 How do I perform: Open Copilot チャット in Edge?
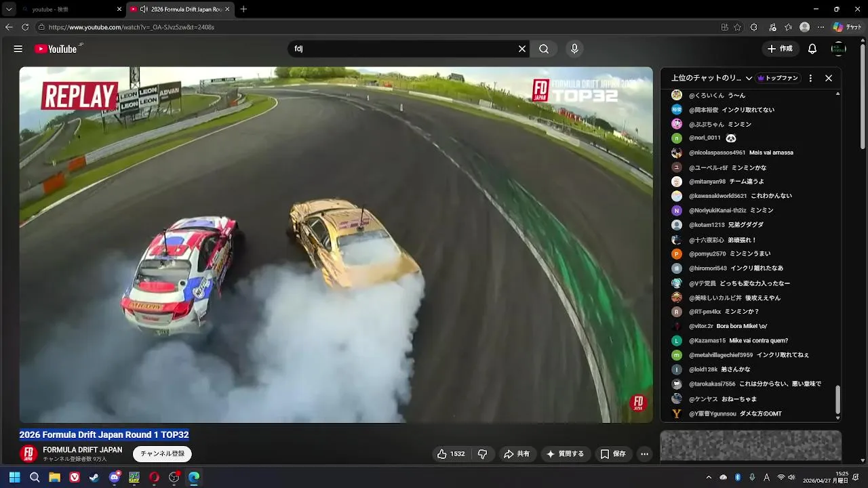(848, 27)
